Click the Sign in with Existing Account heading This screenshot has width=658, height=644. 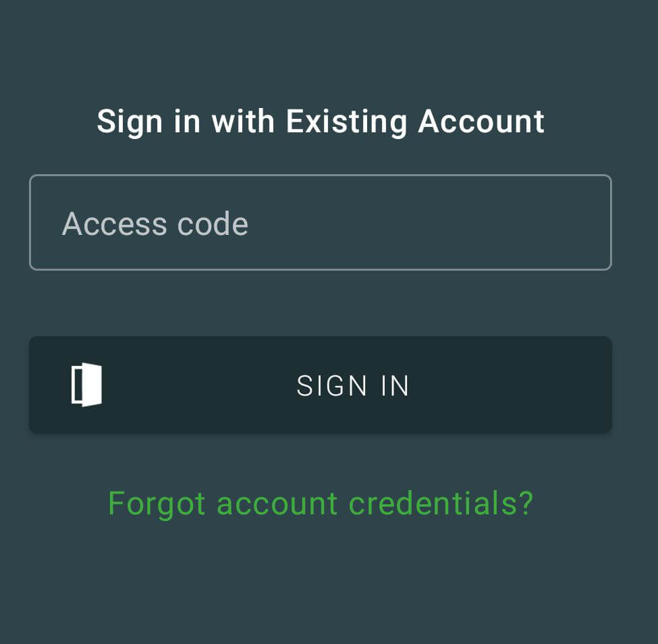coord(321,122)
